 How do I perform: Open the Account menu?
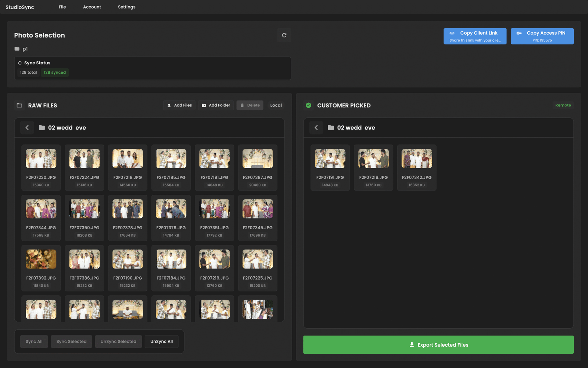pos(92,7)
